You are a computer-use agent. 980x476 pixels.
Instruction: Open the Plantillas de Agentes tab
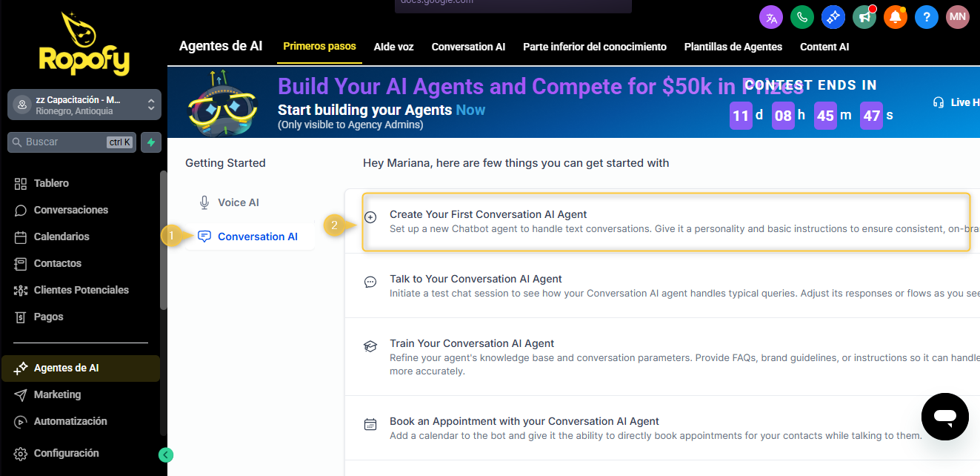pyautogui.click(x=733, y=47)
